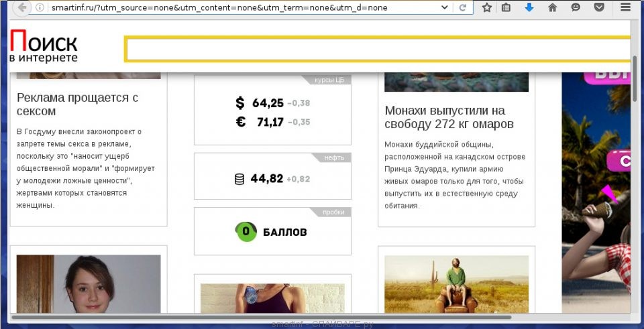This screenshot has width=644, height=329.
Task: Click the horizontal scrollbar at bottom
Action: pyautogui.click(x=261, y=317)
